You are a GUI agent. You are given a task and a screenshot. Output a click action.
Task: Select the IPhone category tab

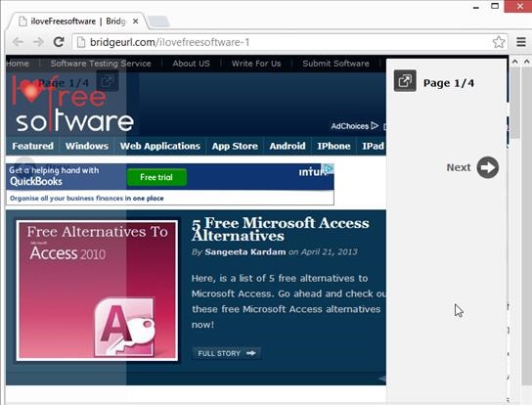click(333, 146)
